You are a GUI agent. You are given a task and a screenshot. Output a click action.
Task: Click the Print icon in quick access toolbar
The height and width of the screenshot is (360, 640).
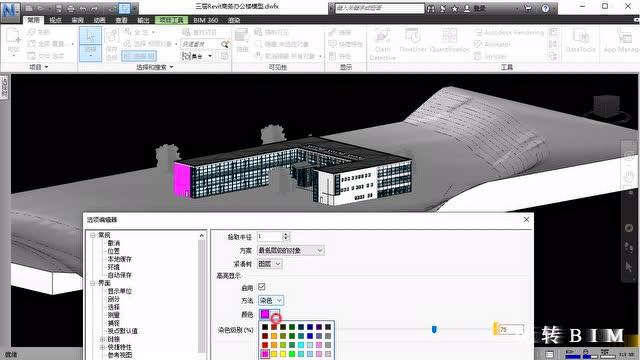(x=71, y=8)
